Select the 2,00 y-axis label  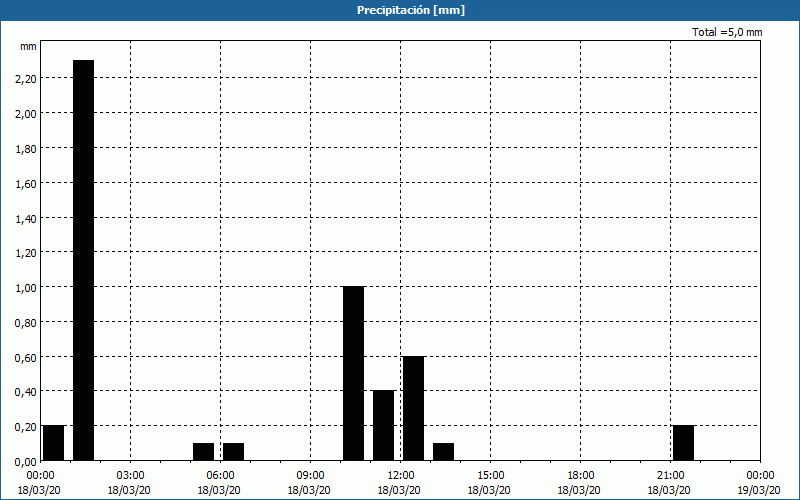click(x=26, y=113)
